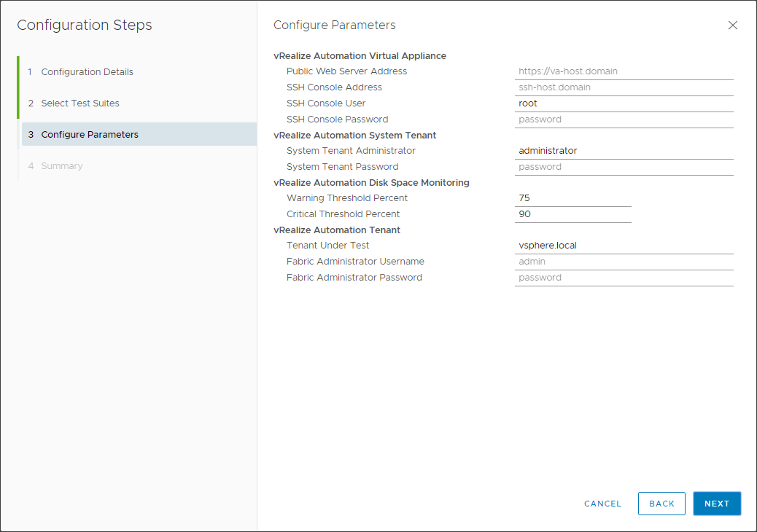Click SSH Console User field
The image size is (757, 532).
pos(624,103)
